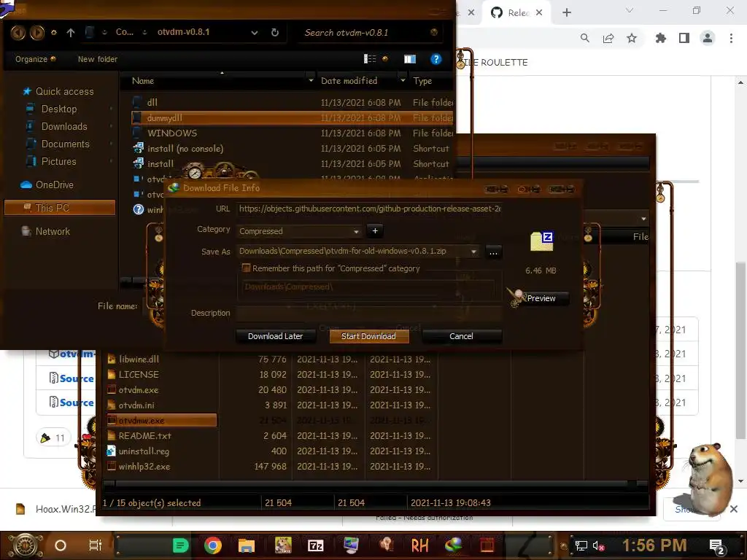Image resolution: width=747 pixels, height=560 pixels.
Task: Open Name column filter dropdown arrow
Action: click(311, 81)
